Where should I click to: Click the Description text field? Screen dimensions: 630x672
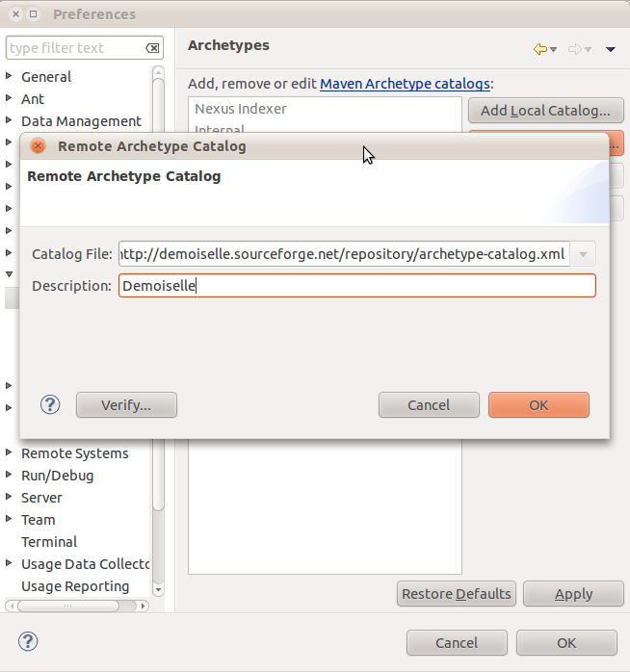(x=356, y=286)
